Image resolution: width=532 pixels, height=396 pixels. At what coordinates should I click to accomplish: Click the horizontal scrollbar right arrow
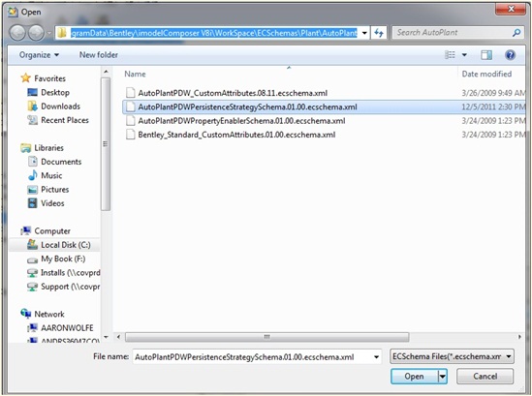[x=519, y=337]
